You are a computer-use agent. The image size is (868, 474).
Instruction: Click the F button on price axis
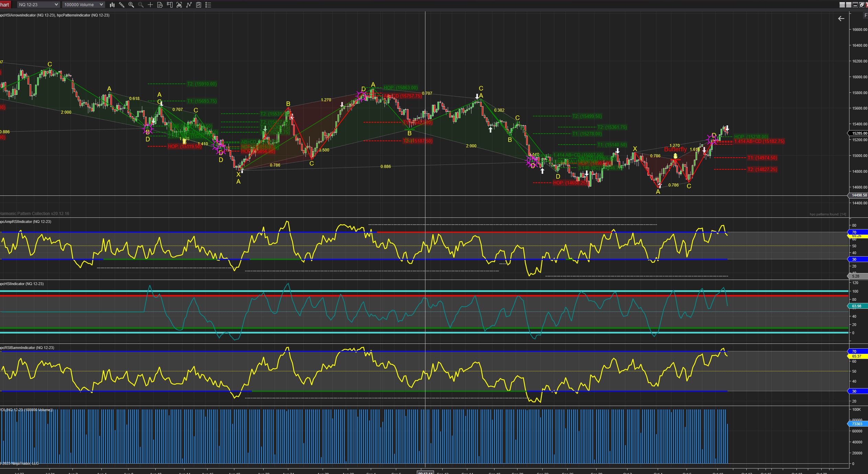click(865, 15)
